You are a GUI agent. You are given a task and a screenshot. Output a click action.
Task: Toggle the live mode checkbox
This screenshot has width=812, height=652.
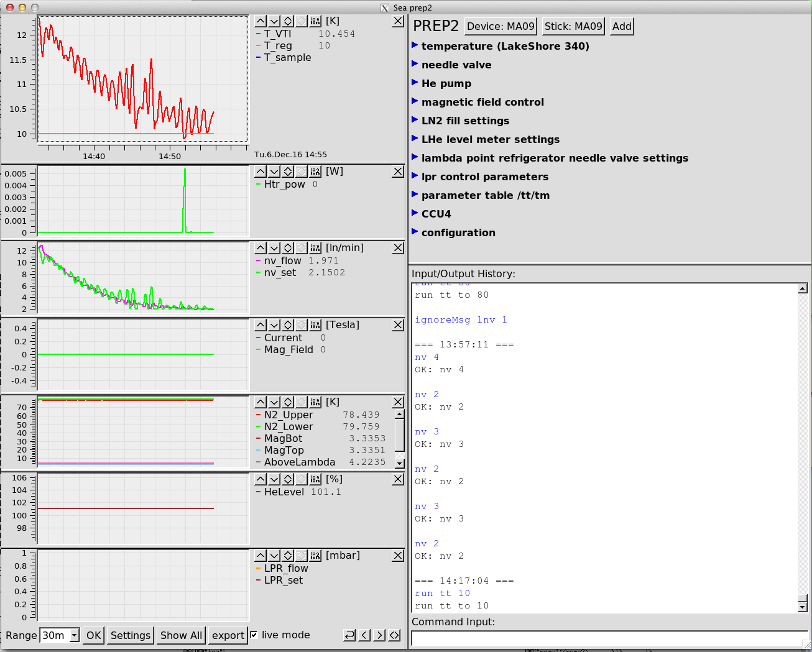coord(254,635)
